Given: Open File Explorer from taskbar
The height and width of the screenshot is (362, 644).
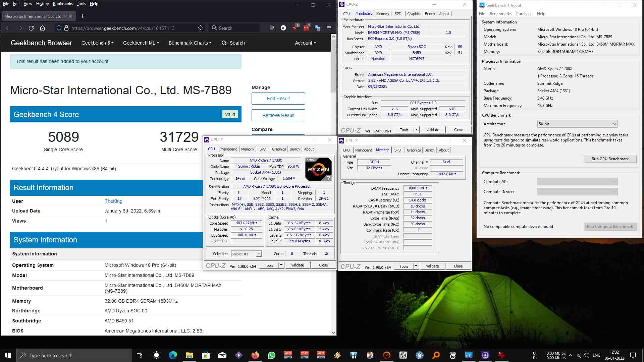Looking at the screenshot, I should coord(189,355).
